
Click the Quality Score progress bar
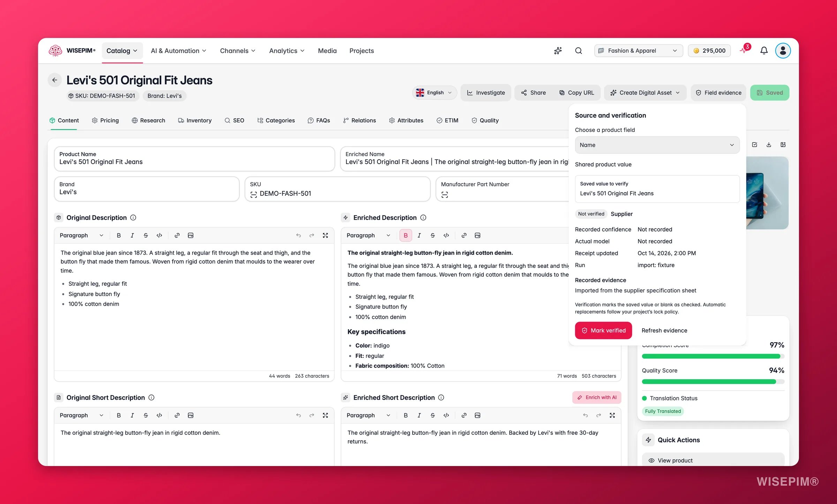[x=713, y=382]
